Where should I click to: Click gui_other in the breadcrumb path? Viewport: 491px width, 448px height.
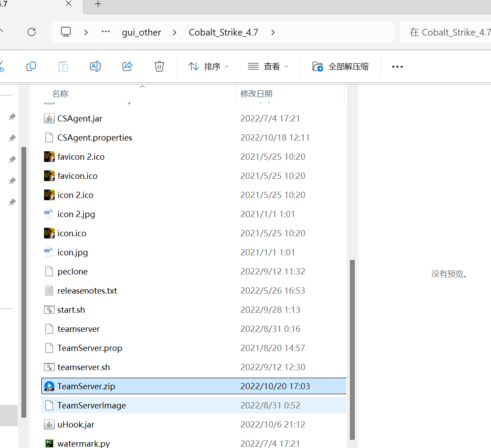pos(142,32)
